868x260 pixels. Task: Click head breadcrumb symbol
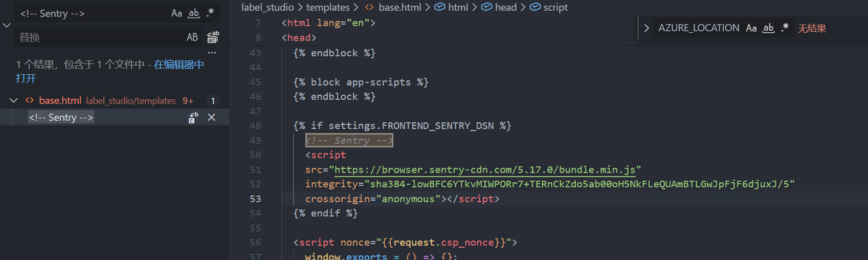[x=499, y=7]
